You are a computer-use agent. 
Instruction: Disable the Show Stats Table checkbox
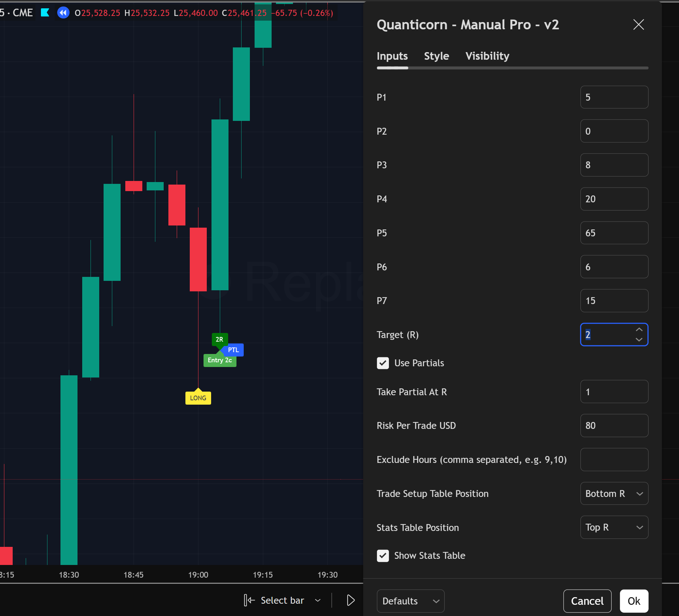(x=383, y=556)
